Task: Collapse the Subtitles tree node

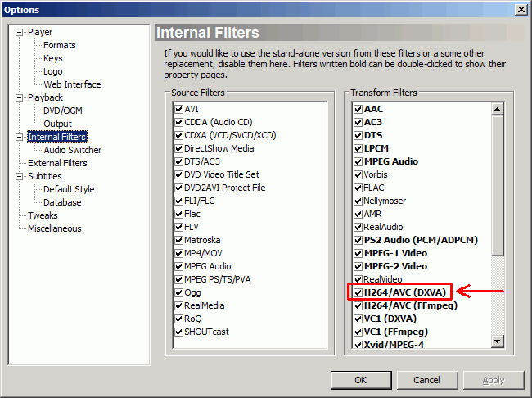Action: pos(20,177)
